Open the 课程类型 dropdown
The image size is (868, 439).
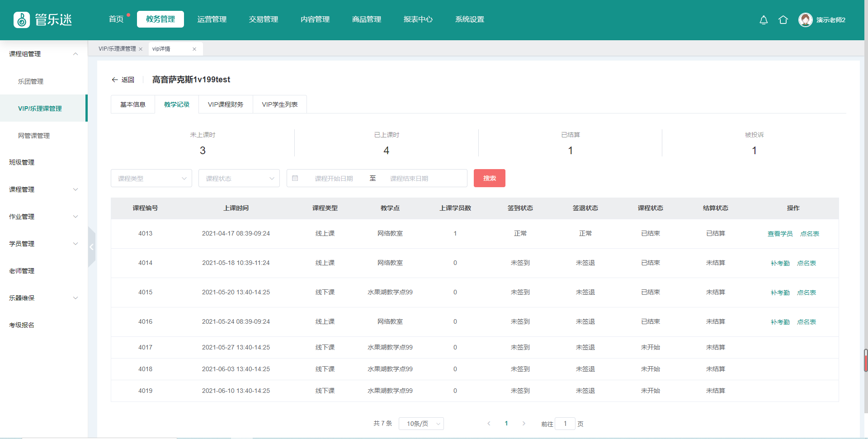tap(151, 179)
